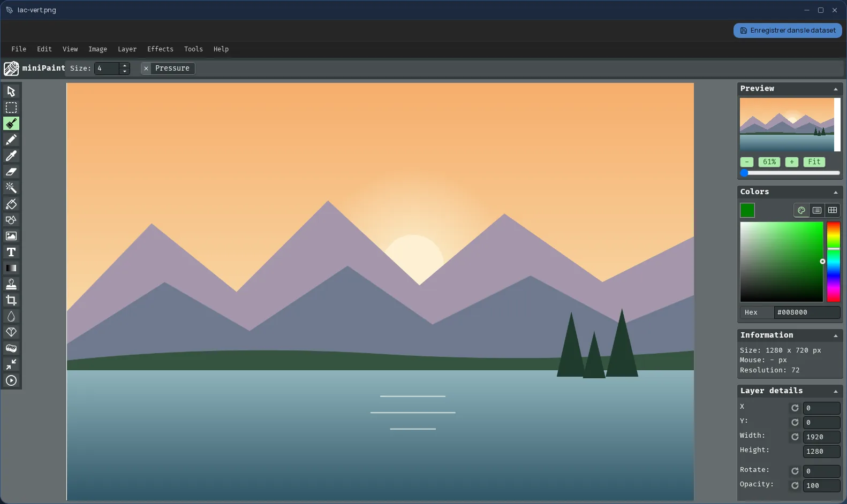847x504 pixels.
Task: Collapse the Preview panel
Action: 836,89
